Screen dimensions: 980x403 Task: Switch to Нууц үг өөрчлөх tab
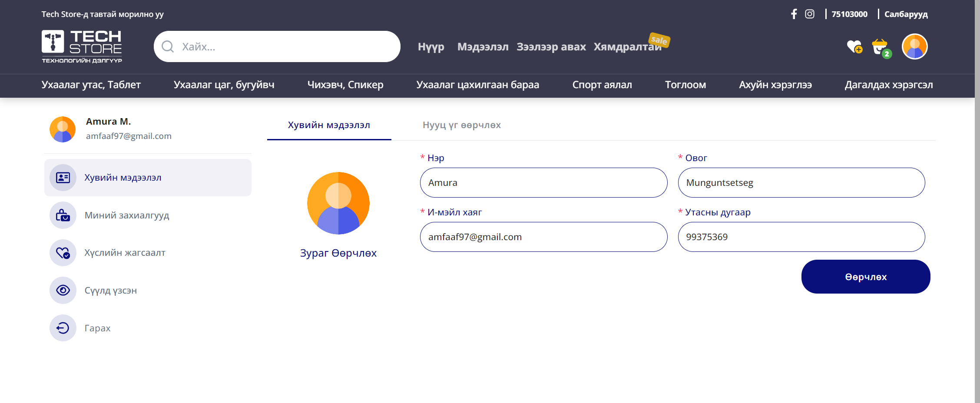461,125
